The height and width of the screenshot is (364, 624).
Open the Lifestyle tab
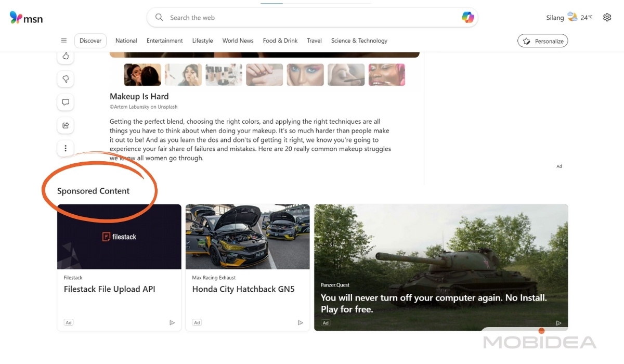coord(203,41)
